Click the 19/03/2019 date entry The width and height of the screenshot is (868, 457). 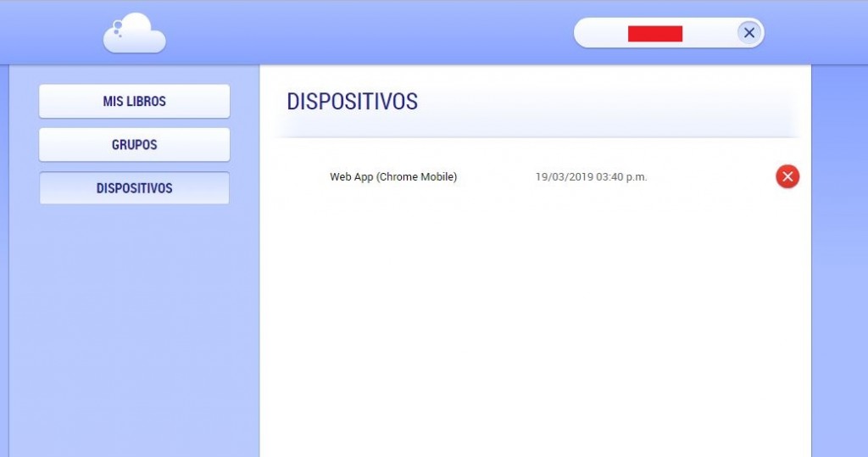tap(564, 177)
